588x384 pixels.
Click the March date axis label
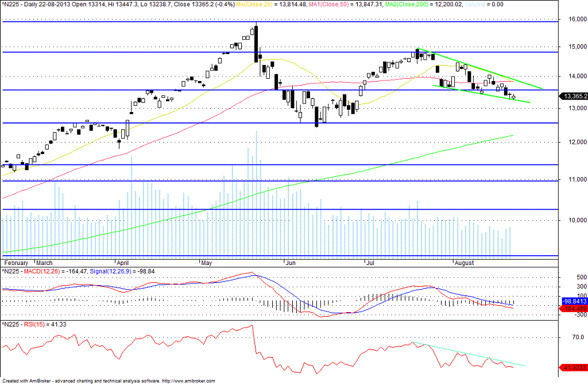click(44, 263)
